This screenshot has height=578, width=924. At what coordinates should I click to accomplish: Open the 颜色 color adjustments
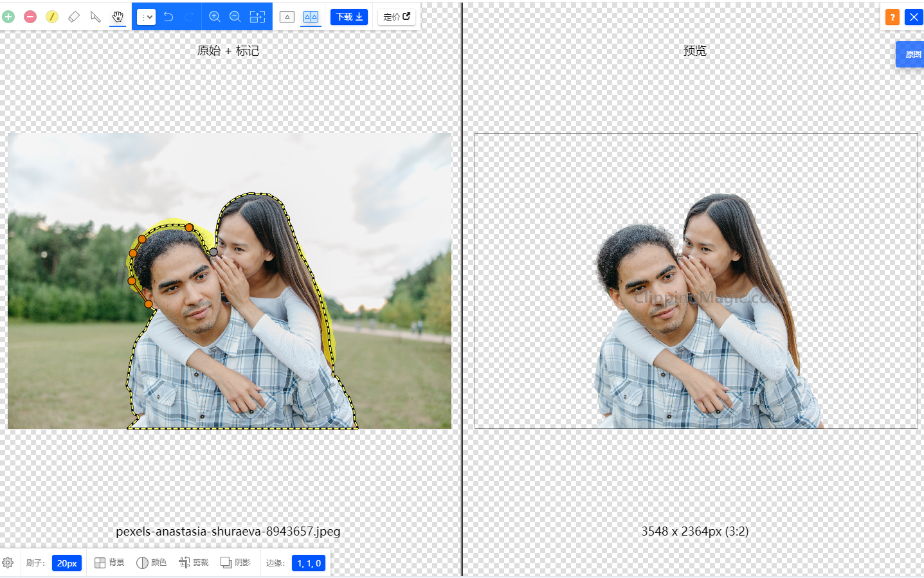tap(152, 563)
